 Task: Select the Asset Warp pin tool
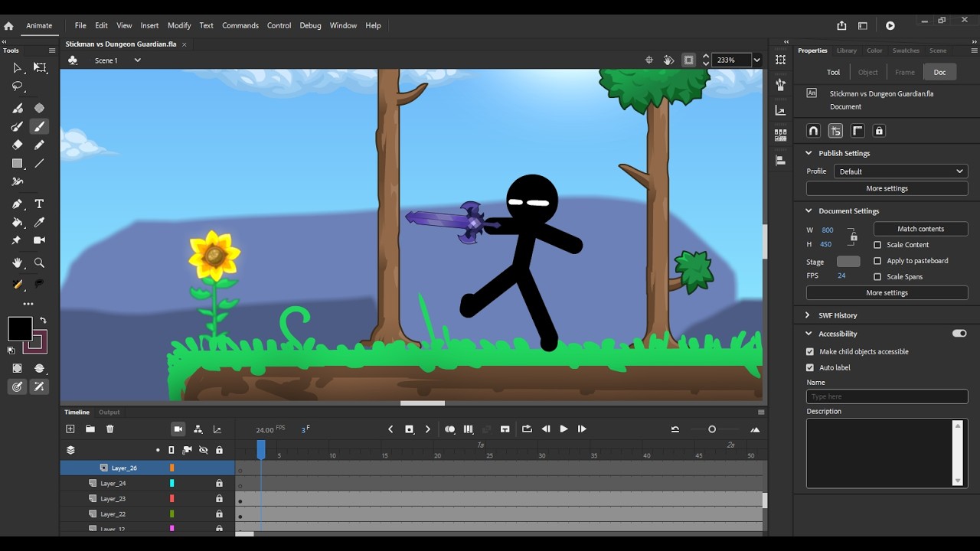[x=17, y=240]
